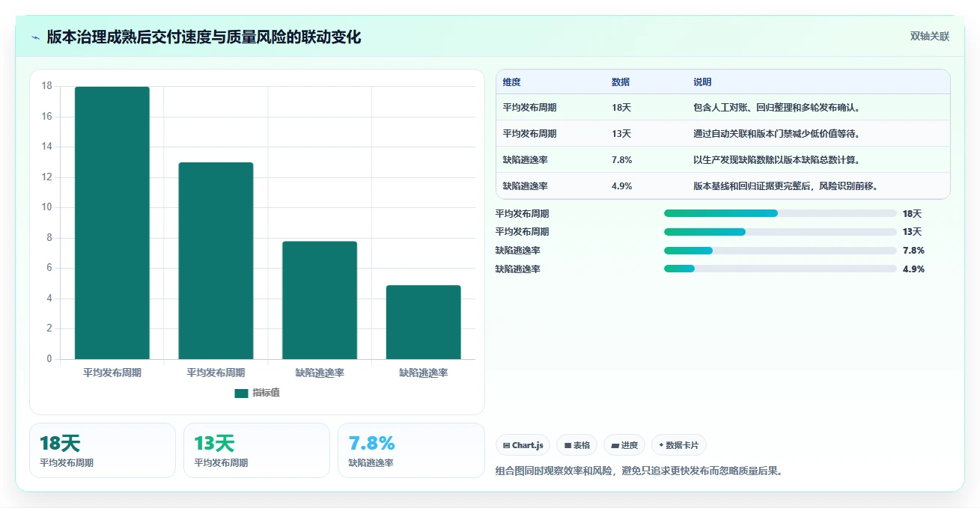
Task: Select the Chart.js tag chip
Action: [523, 445]
